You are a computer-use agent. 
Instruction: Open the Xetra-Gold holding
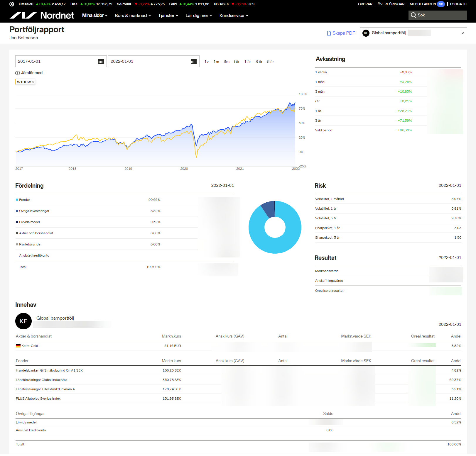click(30, 346)
